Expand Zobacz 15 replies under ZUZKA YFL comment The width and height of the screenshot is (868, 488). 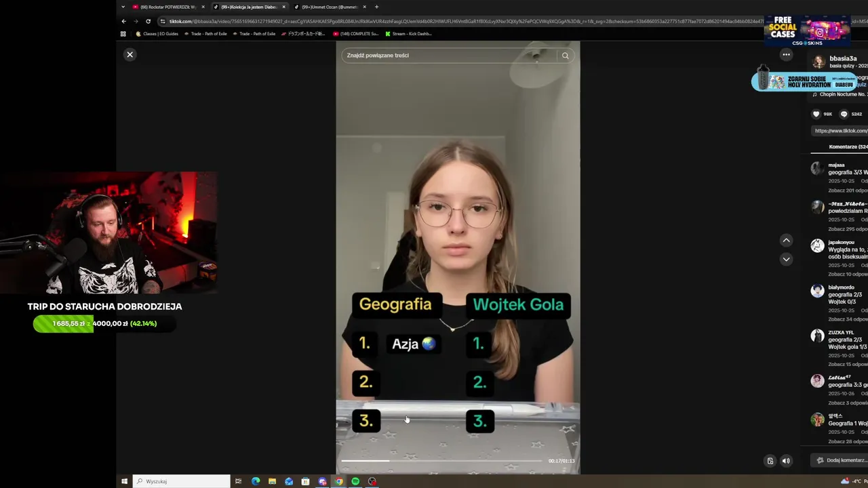pos(847,365)
